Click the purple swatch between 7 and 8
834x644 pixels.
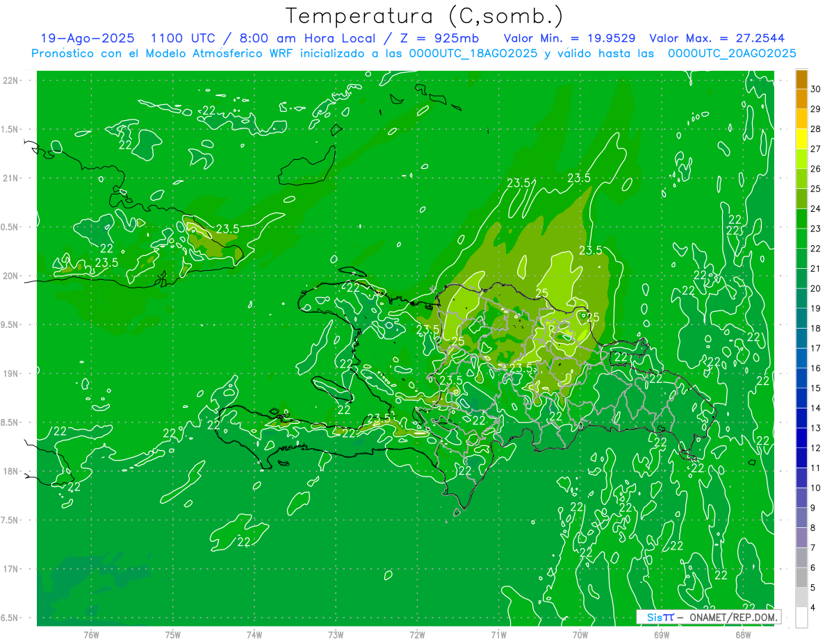[801, 538]
